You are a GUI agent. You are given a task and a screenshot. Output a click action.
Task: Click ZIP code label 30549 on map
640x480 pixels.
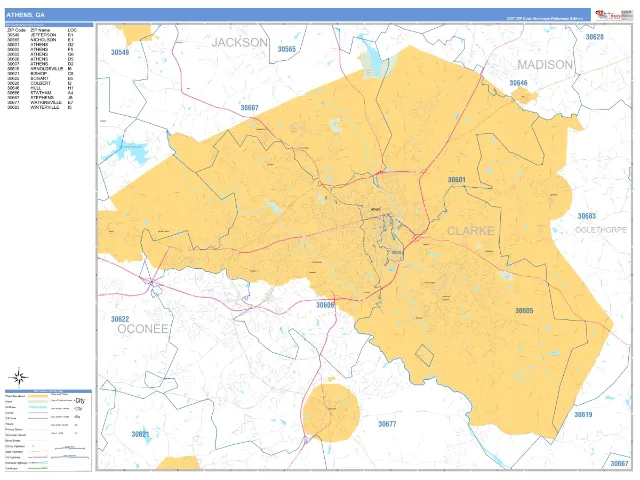[x=120, y=52]
